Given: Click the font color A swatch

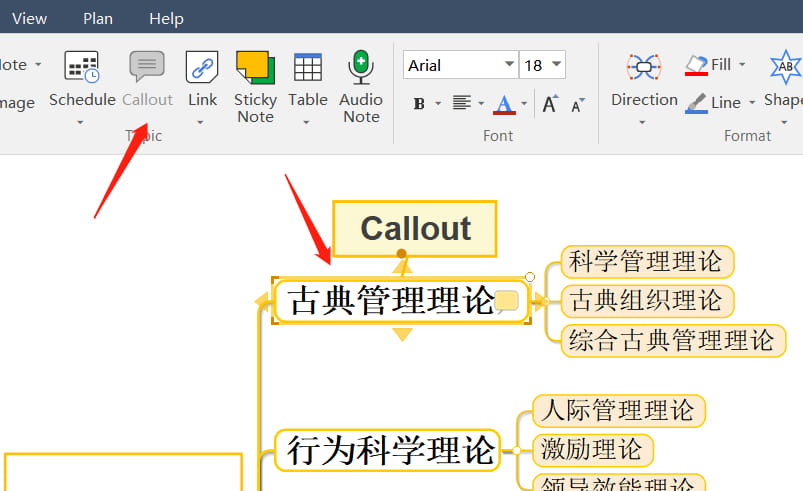Looking at the screenshot, I should pyautogui.click(x=503, y=103).
